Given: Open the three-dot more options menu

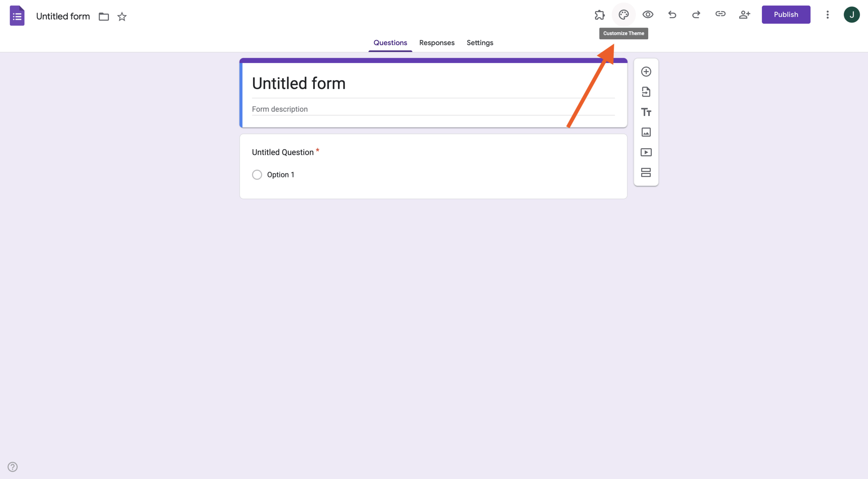Looking at the screenshot, I should pyautogui.click(x=827, y=15).
